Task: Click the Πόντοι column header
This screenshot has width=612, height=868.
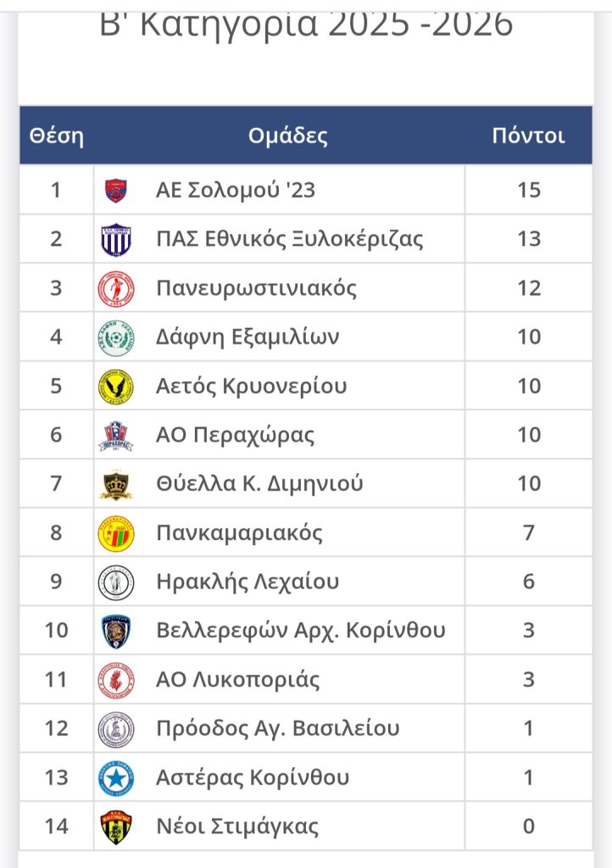Action: (x=529, y=136)
